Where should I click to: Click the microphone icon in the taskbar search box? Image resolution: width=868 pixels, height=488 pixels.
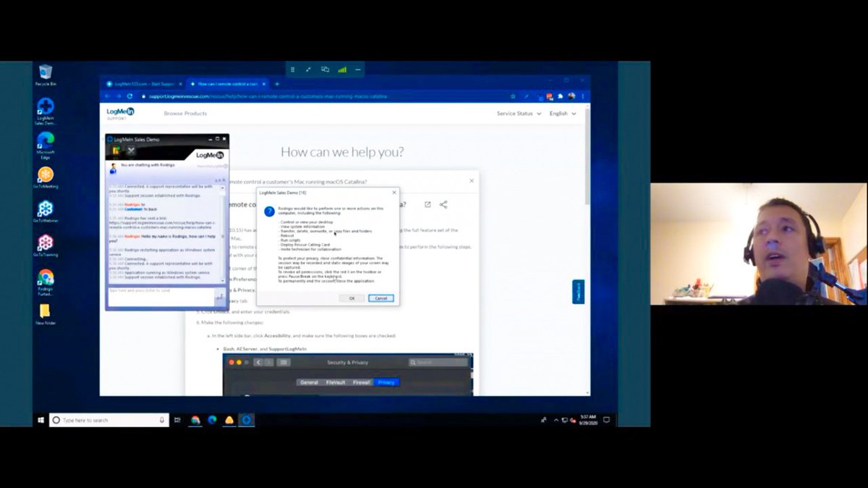pos(162,420)
